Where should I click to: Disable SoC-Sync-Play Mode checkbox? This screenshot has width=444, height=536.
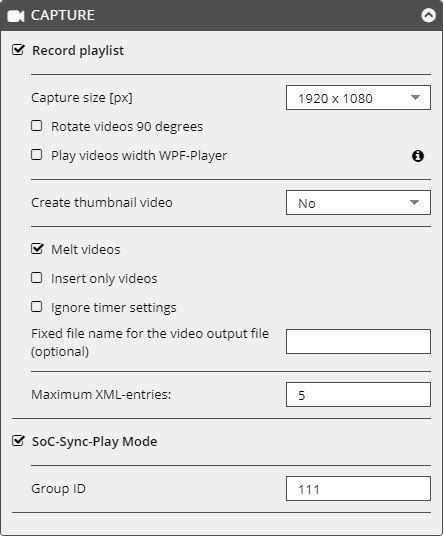(18, 441)
